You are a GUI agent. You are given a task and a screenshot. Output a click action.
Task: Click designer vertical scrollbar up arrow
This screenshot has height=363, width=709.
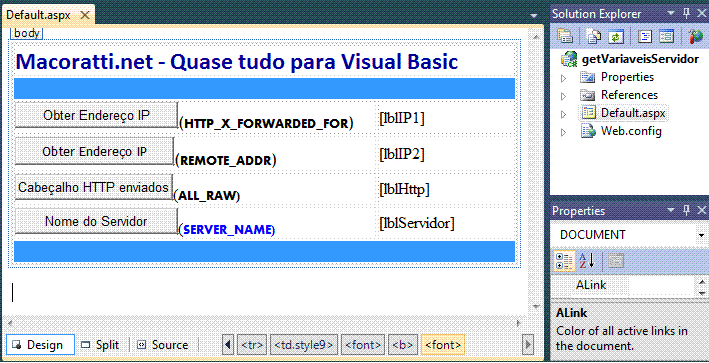click(536, 37)
